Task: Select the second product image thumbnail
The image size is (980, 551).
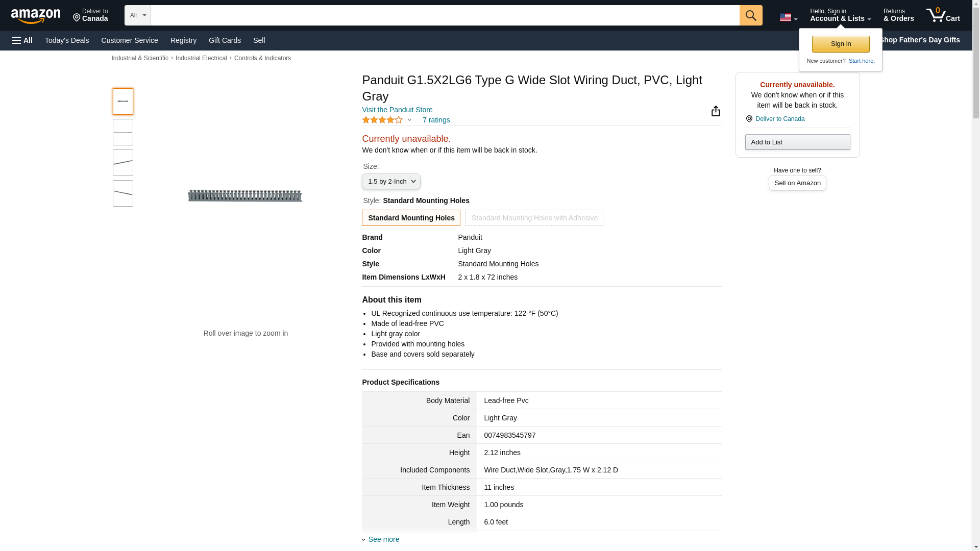Action: 123,132
